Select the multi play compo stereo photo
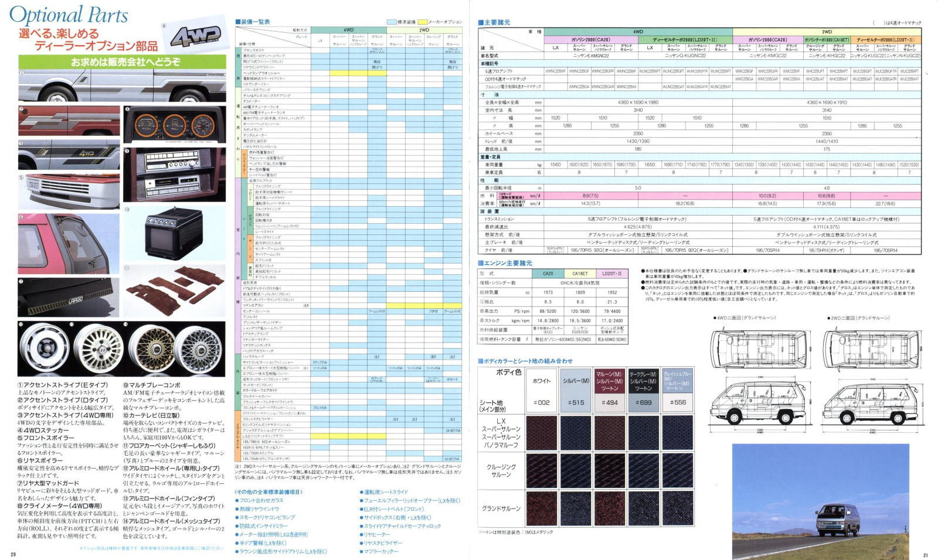Image resolution: width=938 pixels, height=560 pixels. click(174, 174)
